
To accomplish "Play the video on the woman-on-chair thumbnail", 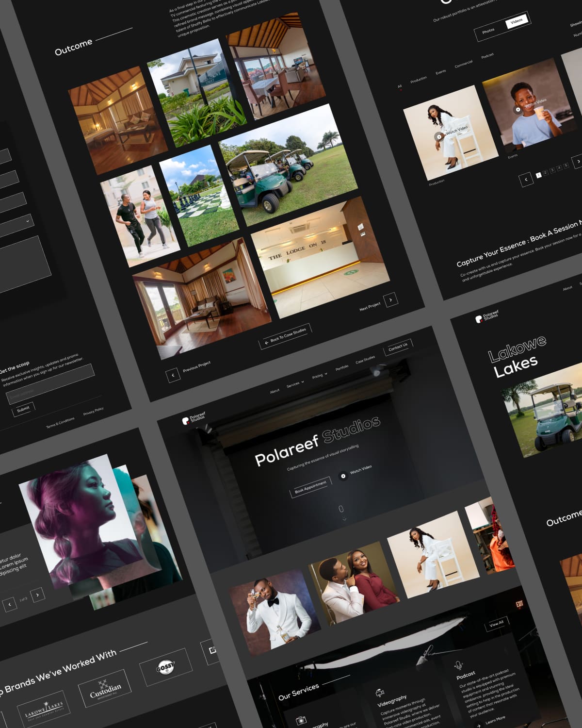I will (x=438, y=136).
